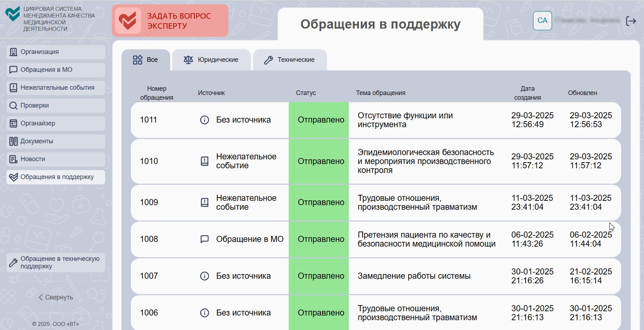This screenshot has width=644, height=330.
Task: Open request number 1007
Action: pos(149,276)
